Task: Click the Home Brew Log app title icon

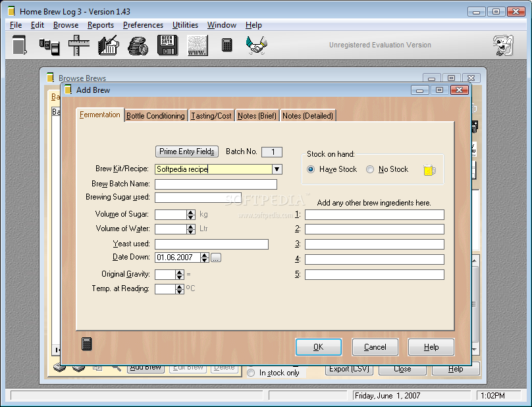Action: pos(12,11)
